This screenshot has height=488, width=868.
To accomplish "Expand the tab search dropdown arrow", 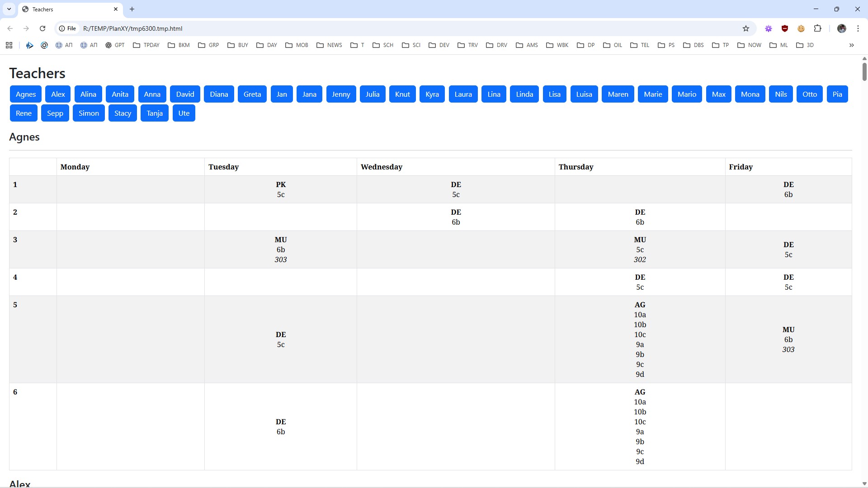I will coord(9,9).
